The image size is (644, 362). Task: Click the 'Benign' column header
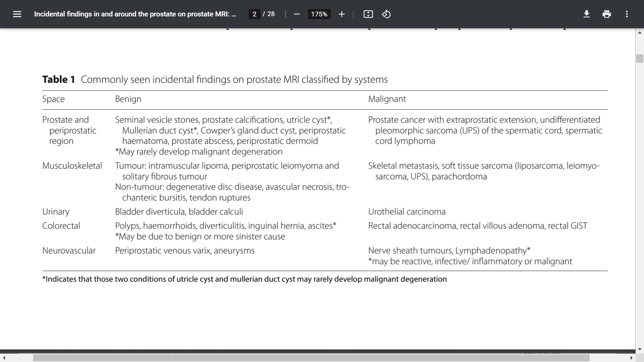tap(128, 99)
